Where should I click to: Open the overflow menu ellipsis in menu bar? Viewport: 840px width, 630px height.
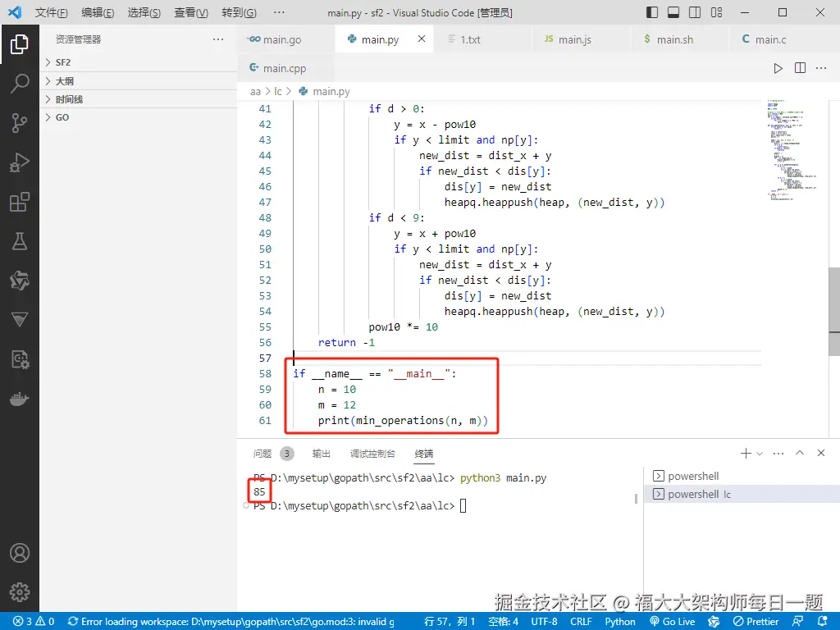(279, 12)
